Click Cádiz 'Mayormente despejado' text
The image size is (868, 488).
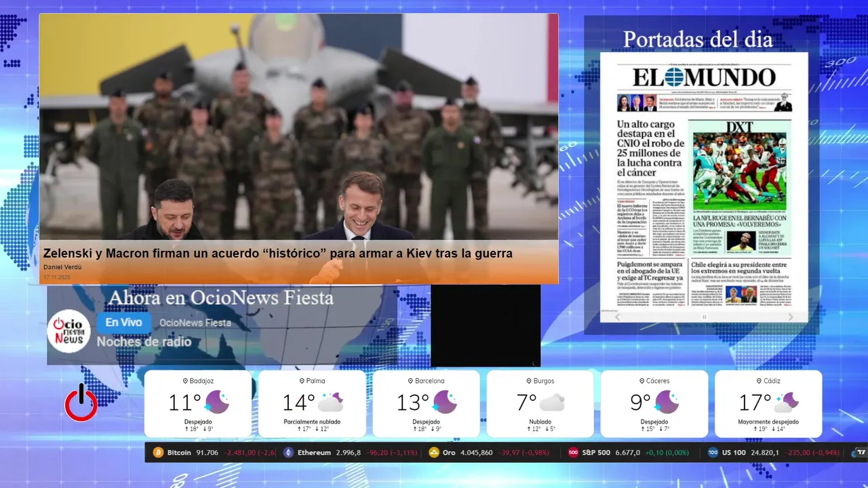(768, 422)
